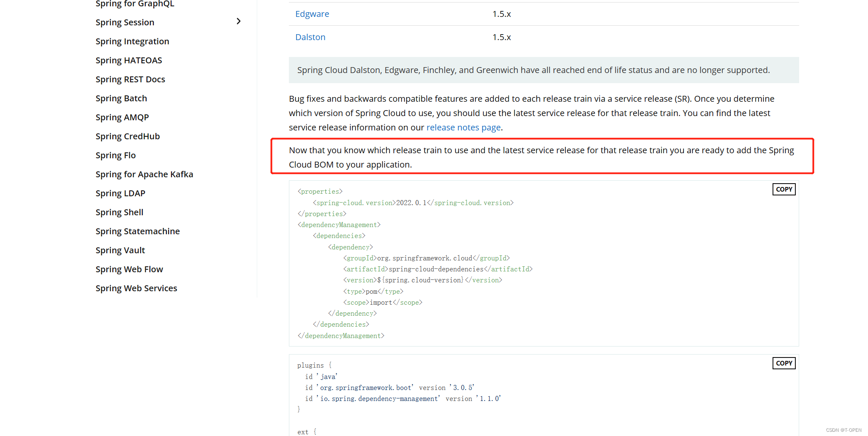
Task: Open Spring Vault sidebar link
Action: [x=120, y=250]
